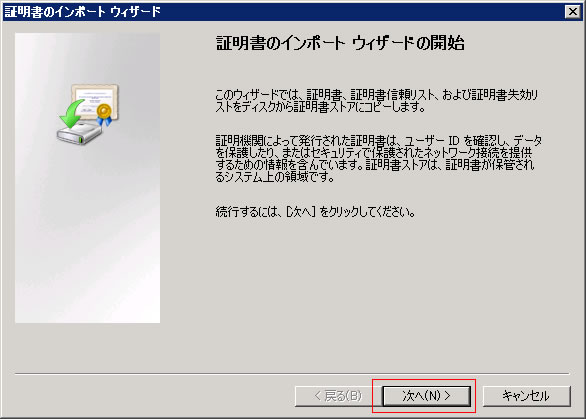Viewport: 586px width, 419px height.
Task: Click the 証明書のインポート ウィザード title bar
Action: [284, 12]
